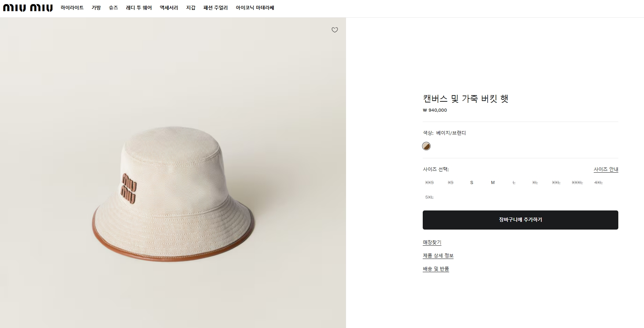Select size XXS option
The height and width of the screenshot is (328, 644).
pos(429,183)
